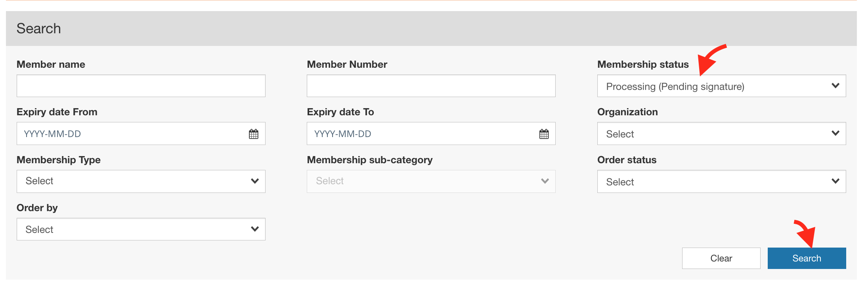Image resolution: width=868 pixels, height=286 pixels.
Task: Open the Order status select box
Action: coord(721,181)
